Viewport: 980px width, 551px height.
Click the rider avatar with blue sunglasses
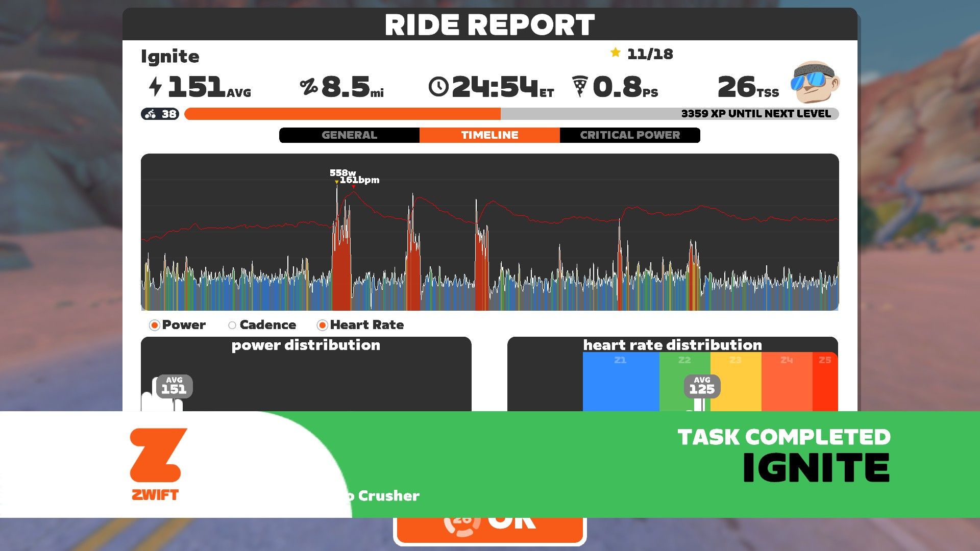(815, 82)
